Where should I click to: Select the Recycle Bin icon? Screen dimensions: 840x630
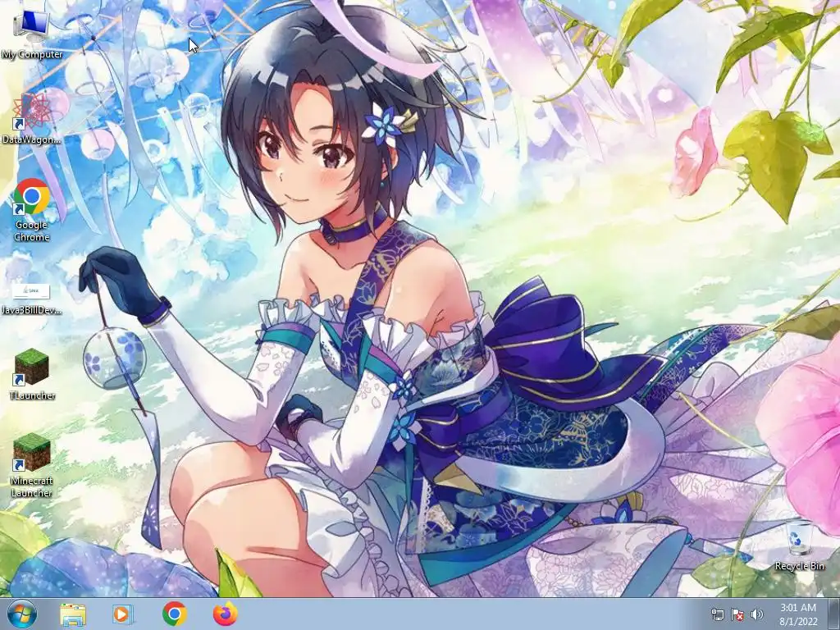[x=799, y=545]
